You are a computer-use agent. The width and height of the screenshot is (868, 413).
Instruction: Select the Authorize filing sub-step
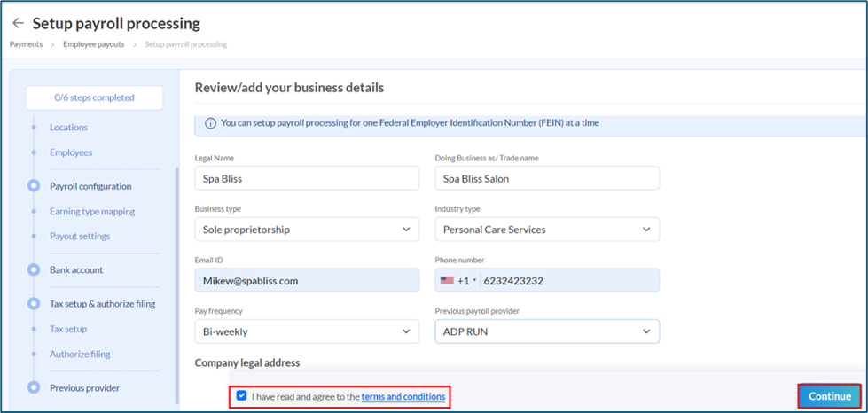[x=80, y=355]
